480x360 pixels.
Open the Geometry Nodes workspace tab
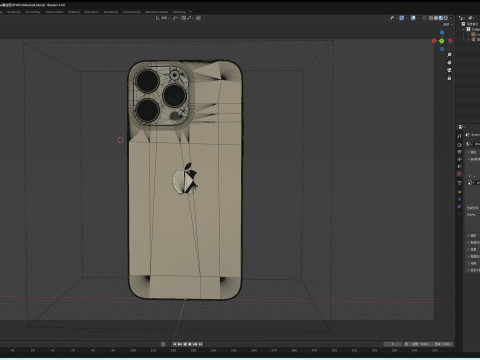[157, 12]
